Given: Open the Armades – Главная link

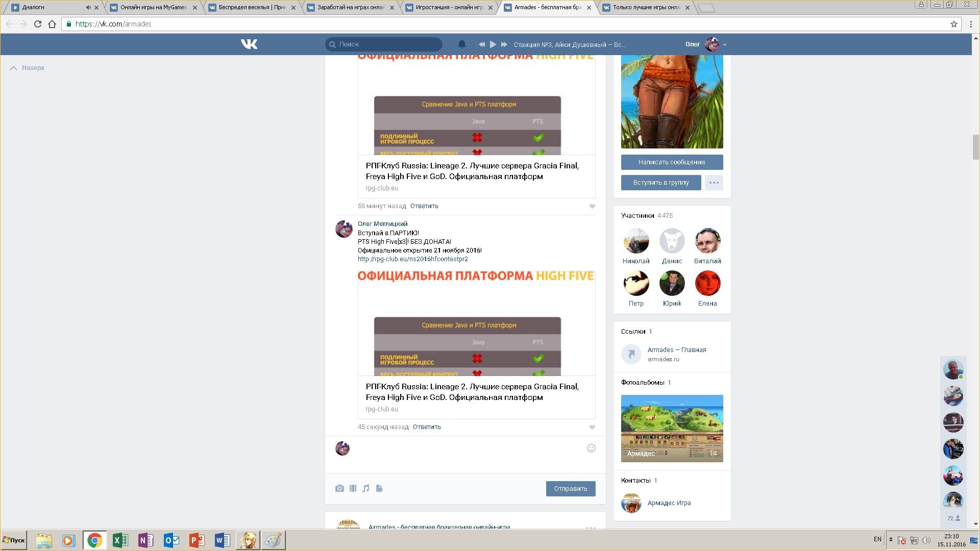Looking at the screenshot, I should (x=677, y=350).
